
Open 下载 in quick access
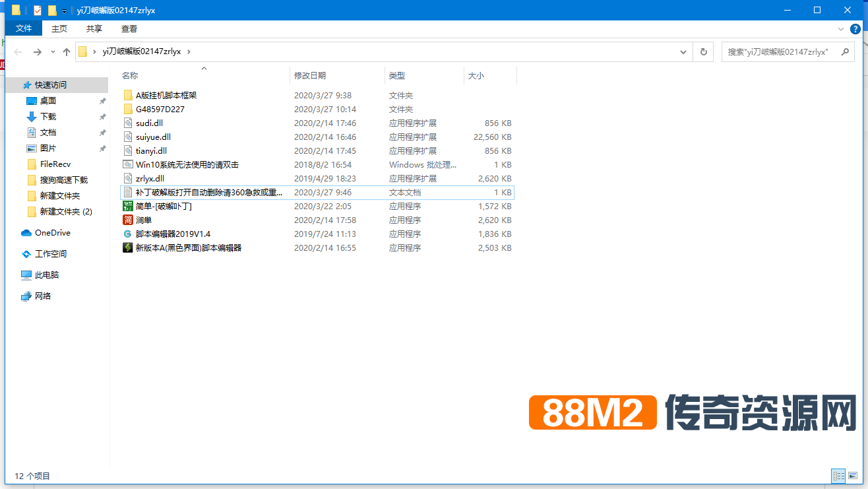(48, 116)
